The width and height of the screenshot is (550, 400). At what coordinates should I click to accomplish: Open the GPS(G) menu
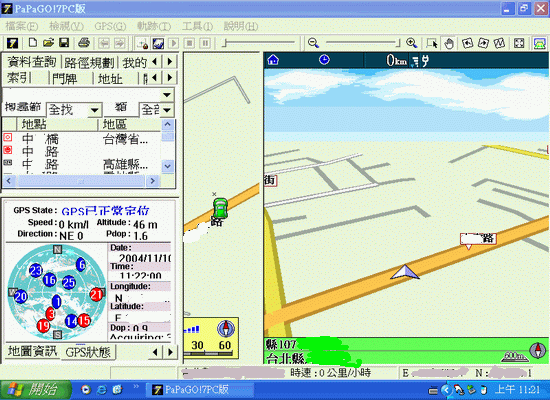[110, 26]
